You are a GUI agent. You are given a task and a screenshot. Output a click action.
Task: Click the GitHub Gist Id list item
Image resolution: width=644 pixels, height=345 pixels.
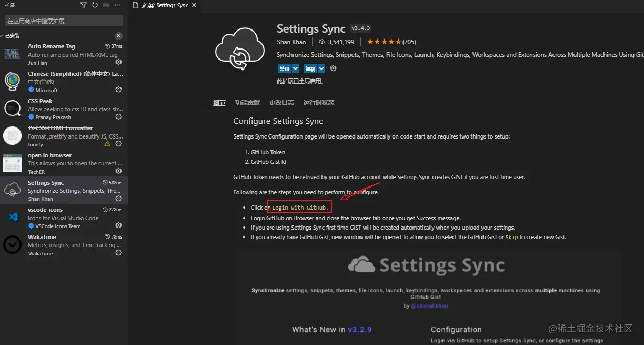[268, 162]
